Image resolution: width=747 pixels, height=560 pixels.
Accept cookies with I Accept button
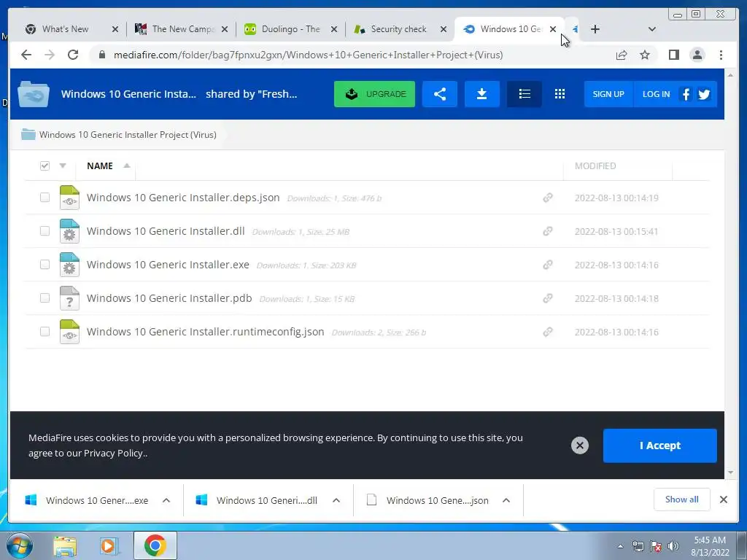coord(659,446)
